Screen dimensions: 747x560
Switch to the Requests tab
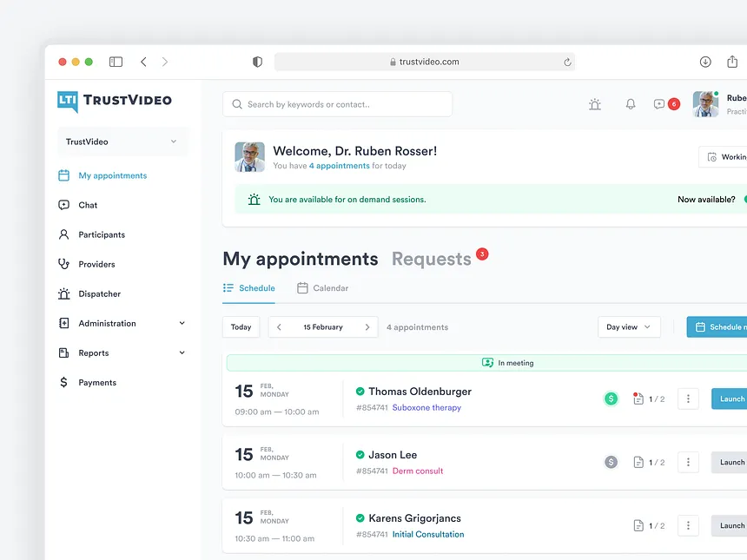point(432,259)
